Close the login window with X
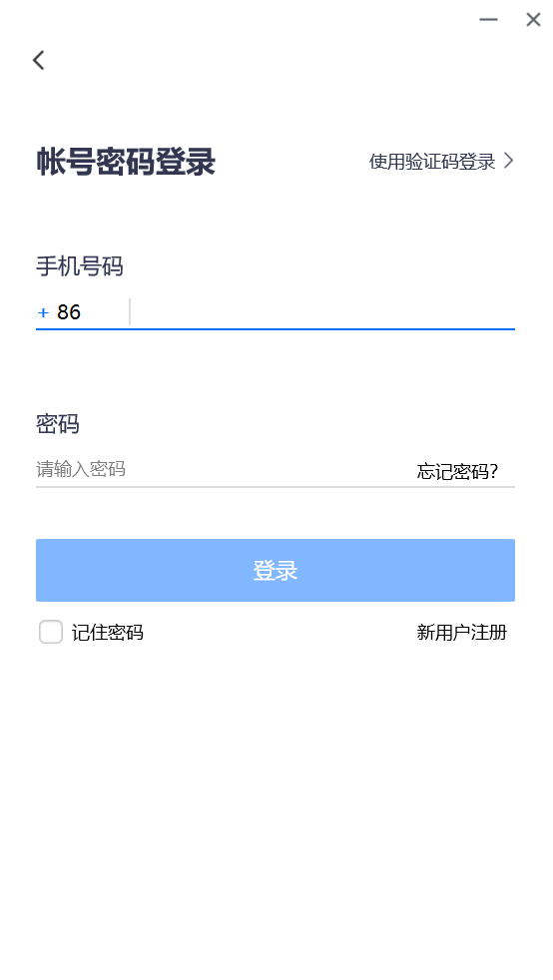 533,19
